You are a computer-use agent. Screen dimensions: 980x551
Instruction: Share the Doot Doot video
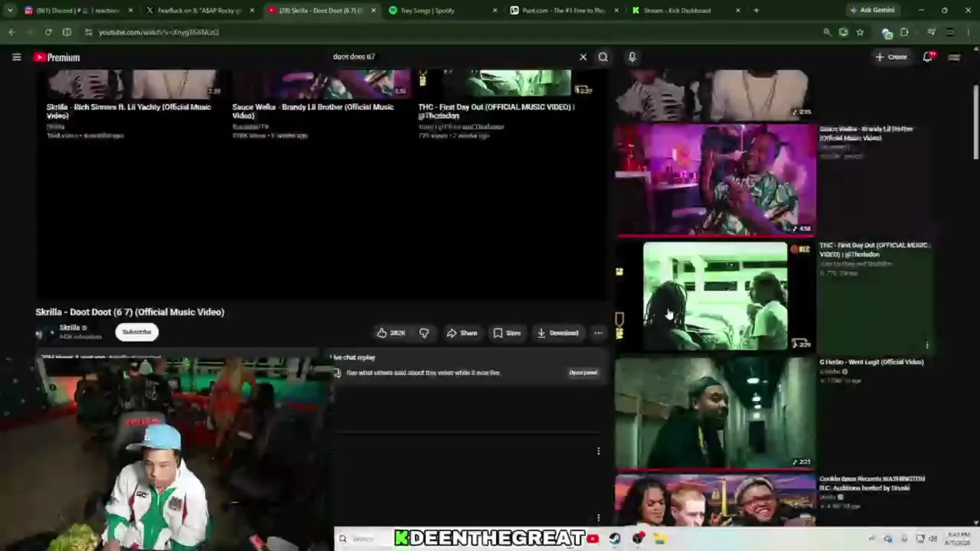pos(462,333)
